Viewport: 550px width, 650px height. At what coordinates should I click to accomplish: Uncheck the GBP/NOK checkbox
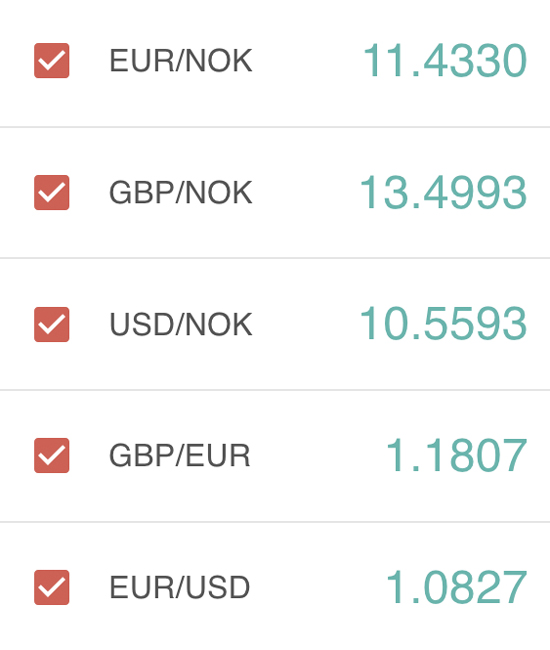click(51, 192)
